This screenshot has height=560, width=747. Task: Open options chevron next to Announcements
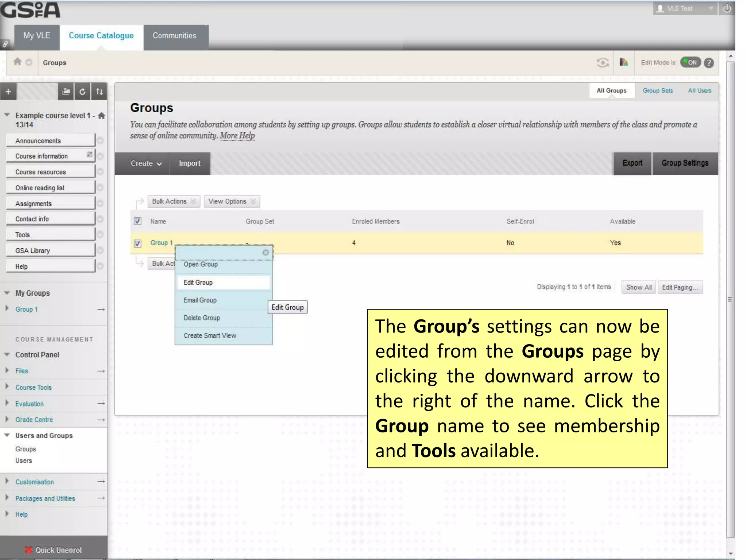[100, 140]
